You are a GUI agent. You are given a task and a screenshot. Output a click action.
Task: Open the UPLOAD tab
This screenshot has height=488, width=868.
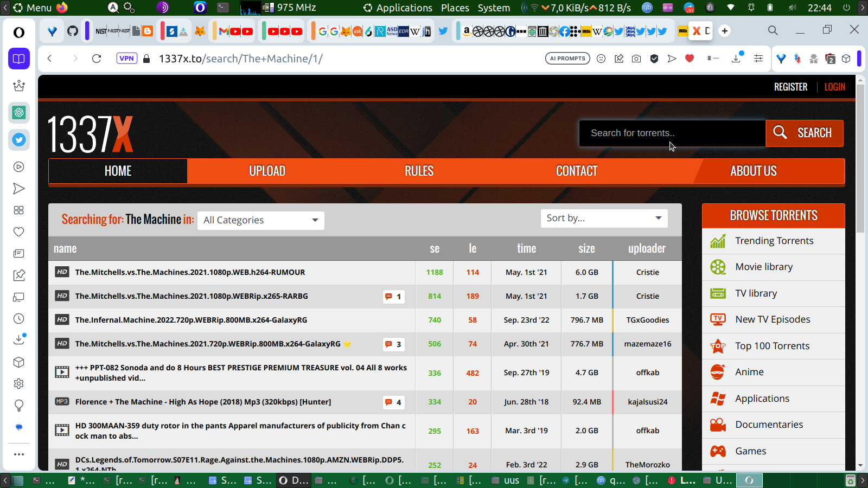[x=267, y=171]
